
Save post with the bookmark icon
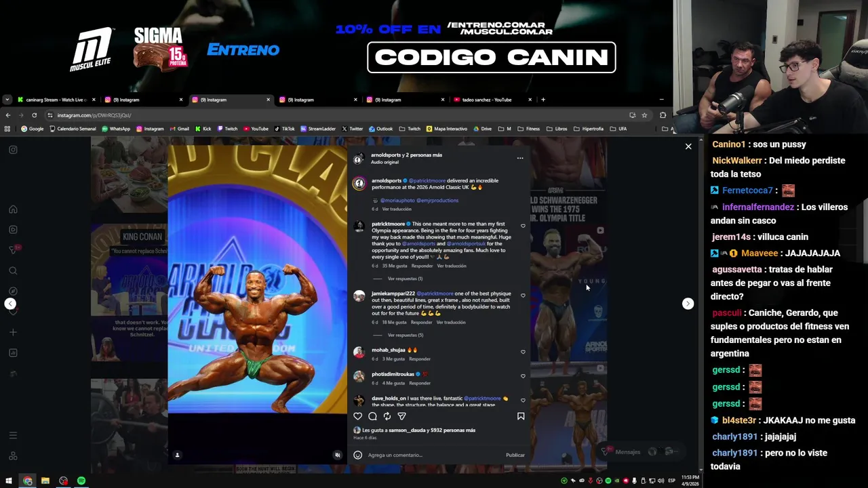click(x=521, y=416)
